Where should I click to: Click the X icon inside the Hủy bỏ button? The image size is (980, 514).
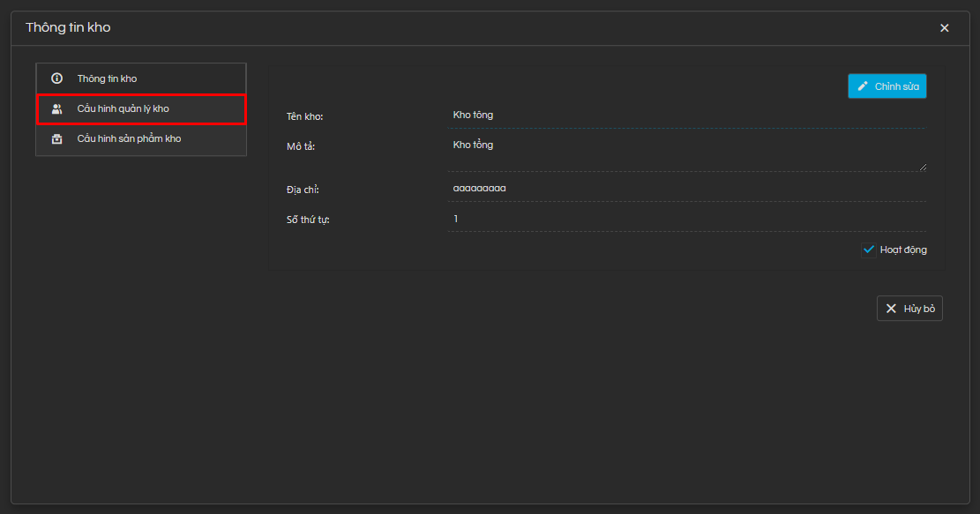pyautogui.click(x=891, y=309)
